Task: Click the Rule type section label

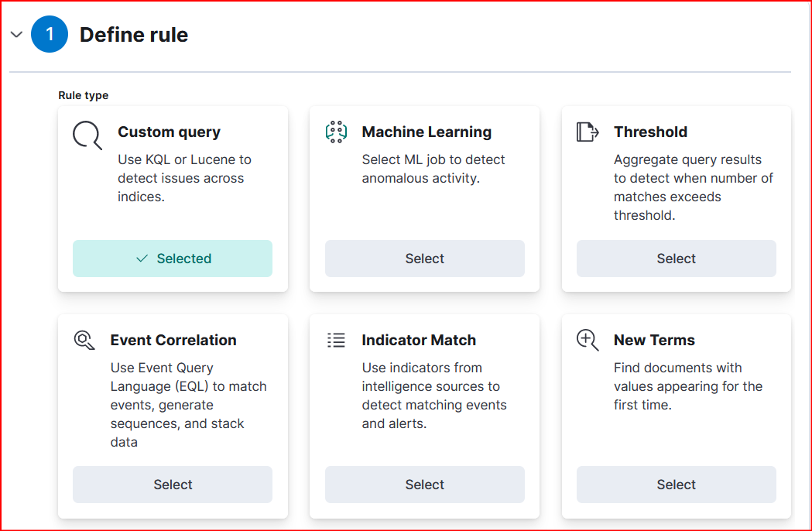Action: [x=83, y=95]
